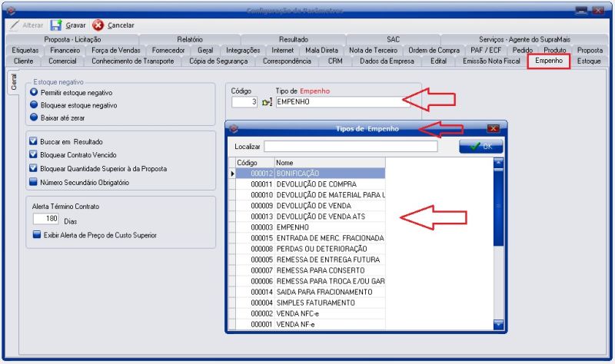
Task: Open the Tipo de Empenho lookup icon
Action: [267, 102]
